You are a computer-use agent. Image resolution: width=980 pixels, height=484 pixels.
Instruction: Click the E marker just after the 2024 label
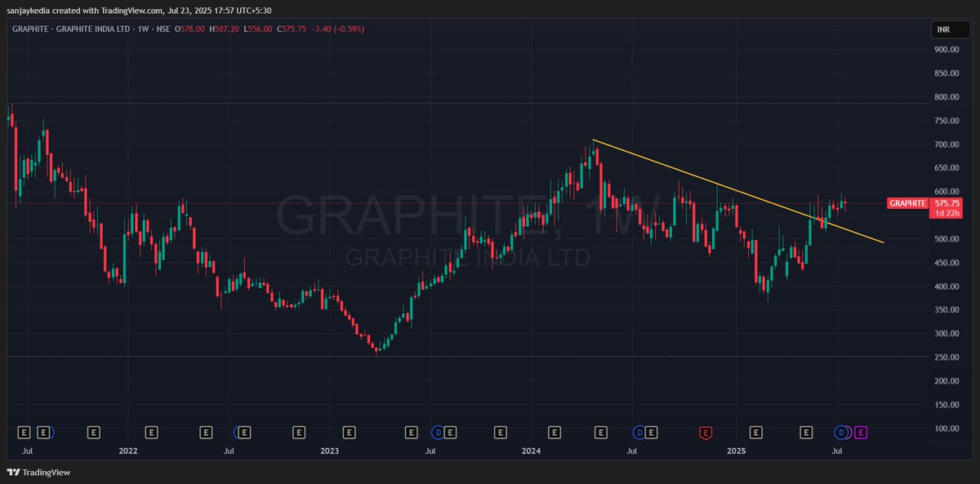point(555,432)
